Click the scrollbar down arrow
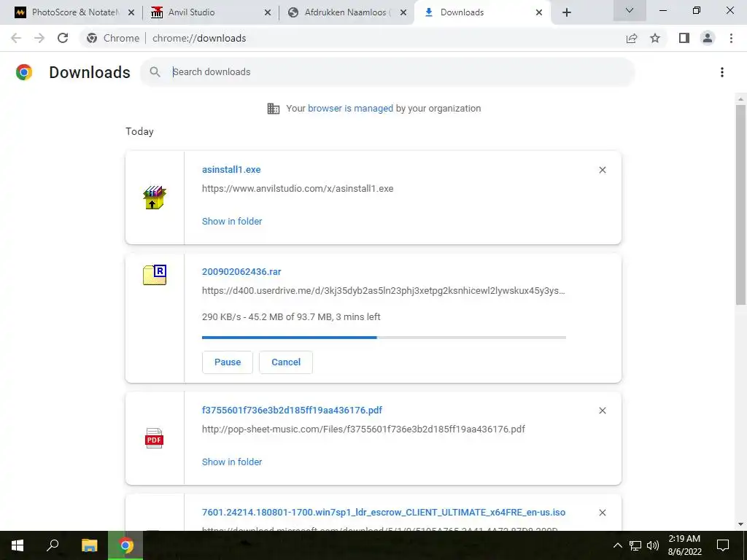747x560 pixels. coord(740,525)
